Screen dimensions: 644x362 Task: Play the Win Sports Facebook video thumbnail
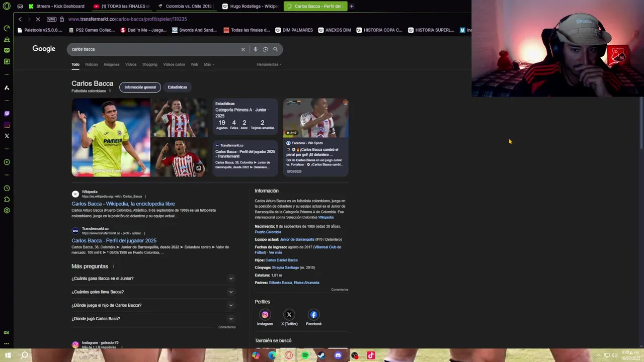point(315,118)
